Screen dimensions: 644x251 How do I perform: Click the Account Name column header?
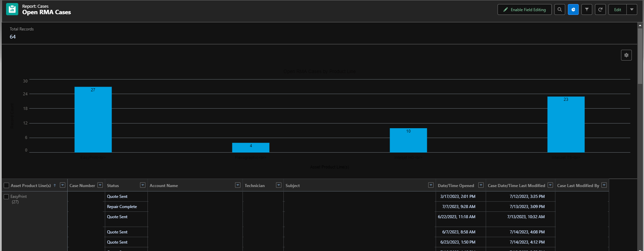pos(164,185)
